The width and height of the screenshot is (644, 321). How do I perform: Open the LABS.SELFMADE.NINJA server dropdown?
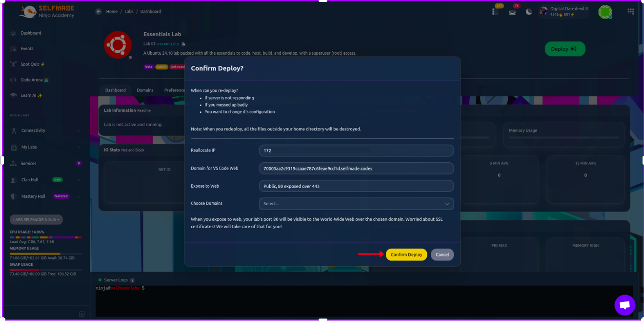click(36, 220)
